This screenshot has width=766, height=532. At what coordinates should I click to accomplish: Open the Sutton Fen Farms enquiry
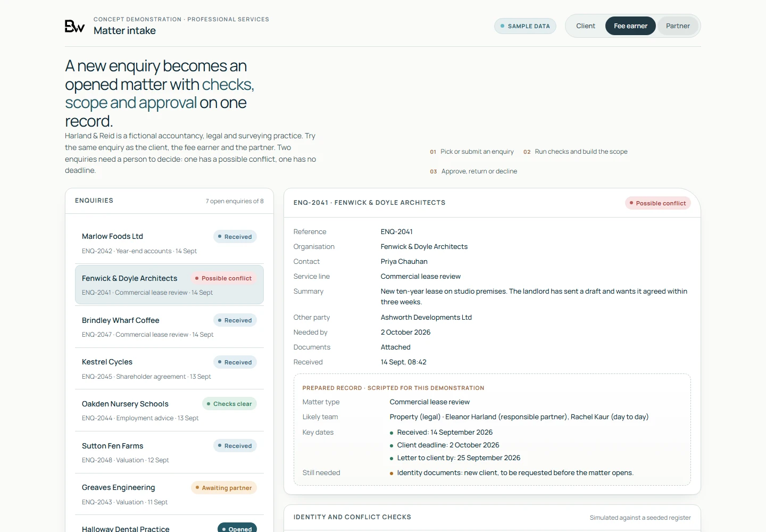pyautogui.click(x=169, y=452)
